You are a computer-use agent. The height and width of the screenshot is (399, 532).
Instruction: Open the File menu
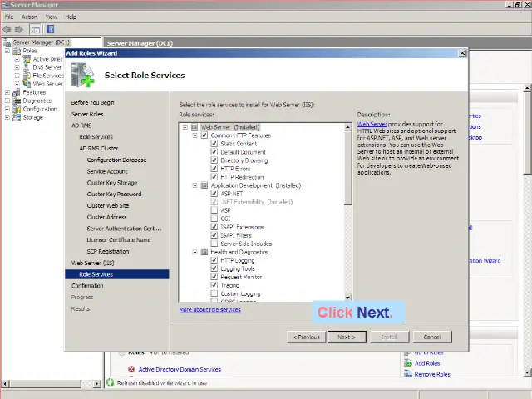(9, 17)
